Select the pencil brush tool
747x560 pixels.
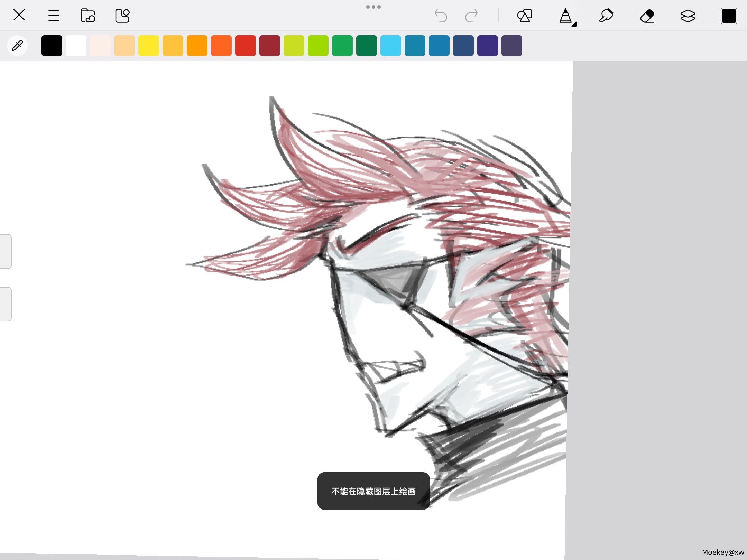(565, 16)
